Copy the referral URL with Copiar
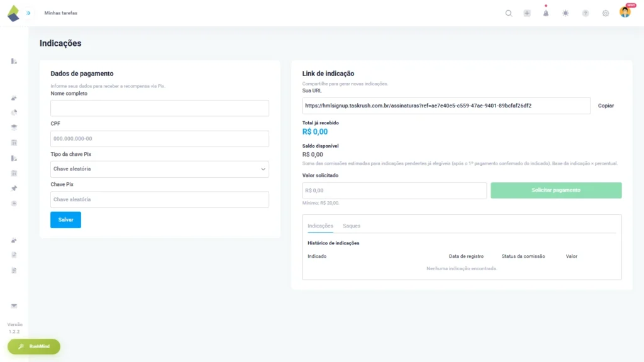This screenshot has height=362, width=644. [x=605, y=106]
